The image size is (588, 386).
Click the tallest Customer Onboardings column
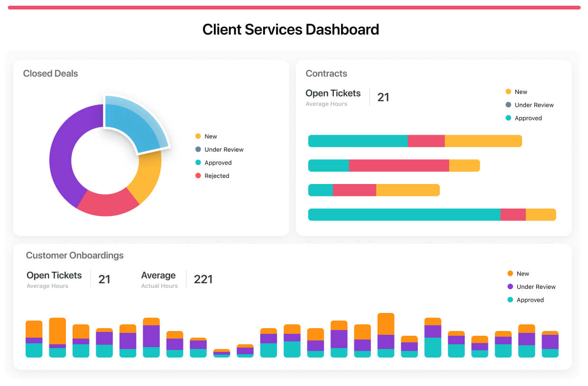[x=386, y=335]
